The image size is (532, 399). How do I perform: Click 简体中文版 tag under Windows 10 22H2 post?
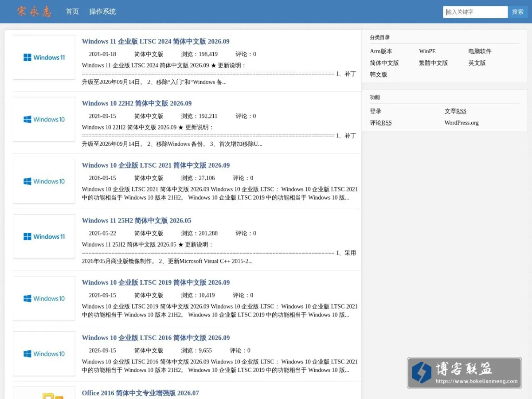click(149, 116)
